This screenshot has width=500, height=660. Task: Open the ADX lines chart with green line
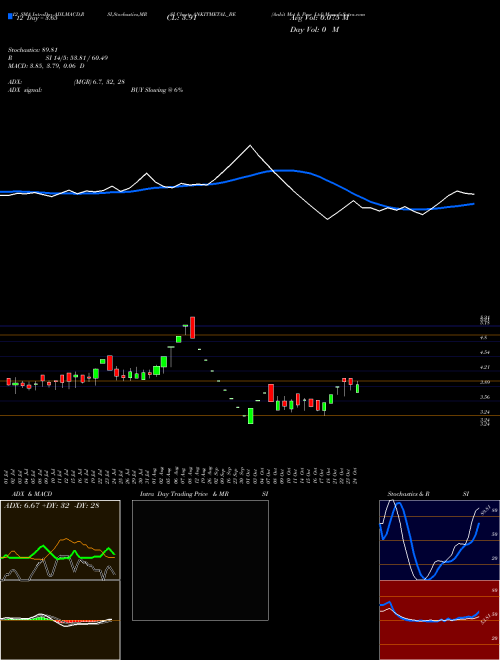point(60,540)
